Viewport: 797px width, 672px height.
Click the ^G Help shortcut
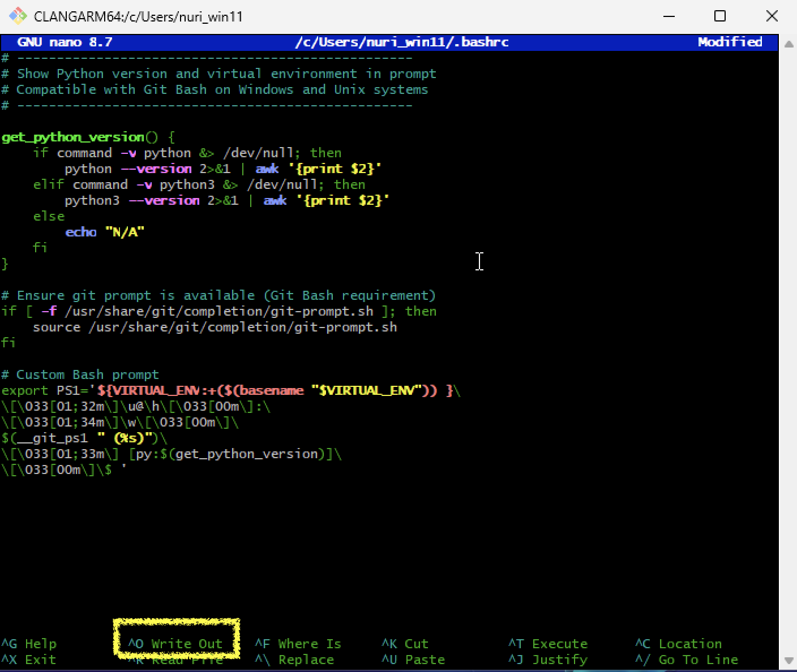(x=29, y=644)
